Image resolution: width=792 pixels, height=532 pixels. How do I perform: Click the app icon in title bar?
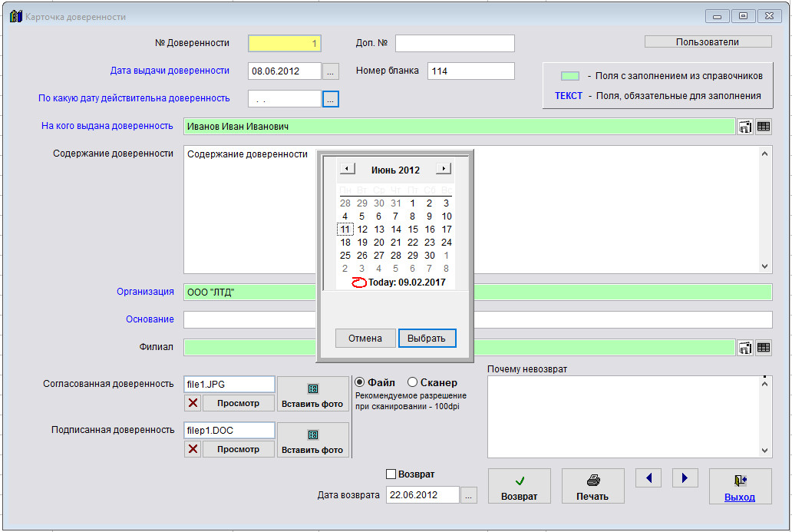[x=15, y=17]
